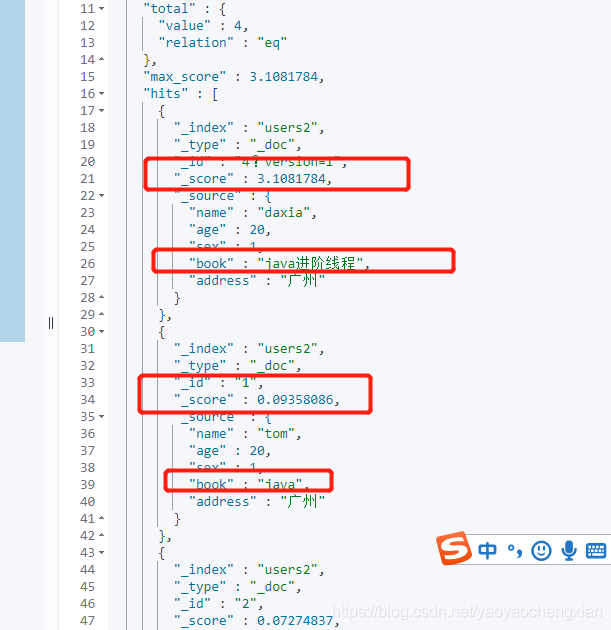Click the "_doc" type value on line 45
The image size is (611, 630).
click(272, 587)
